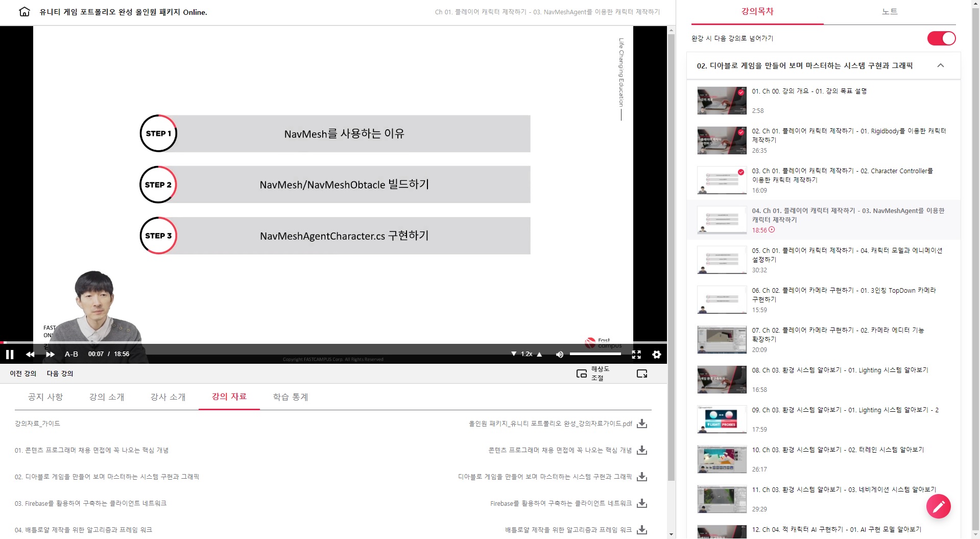Switch to the 강사 소개 tab

click(x=168, y=397)
